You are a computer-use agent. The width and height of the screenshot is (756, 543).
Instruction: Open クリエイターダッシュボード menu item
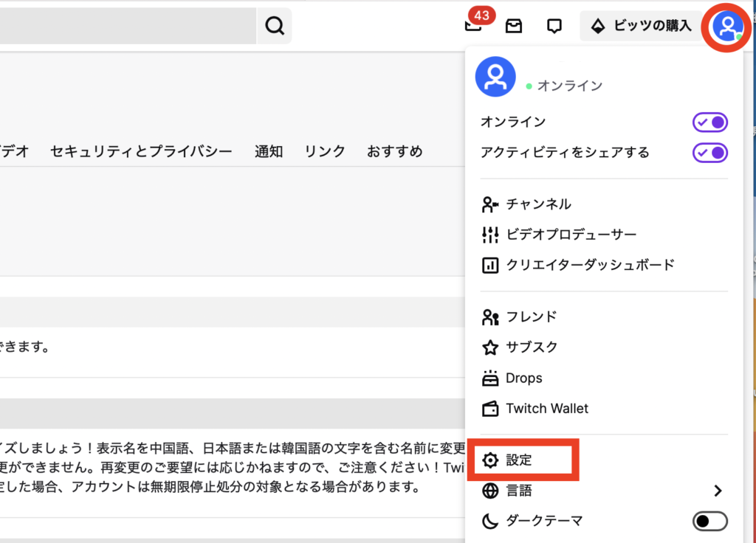(x=604, y=265)
